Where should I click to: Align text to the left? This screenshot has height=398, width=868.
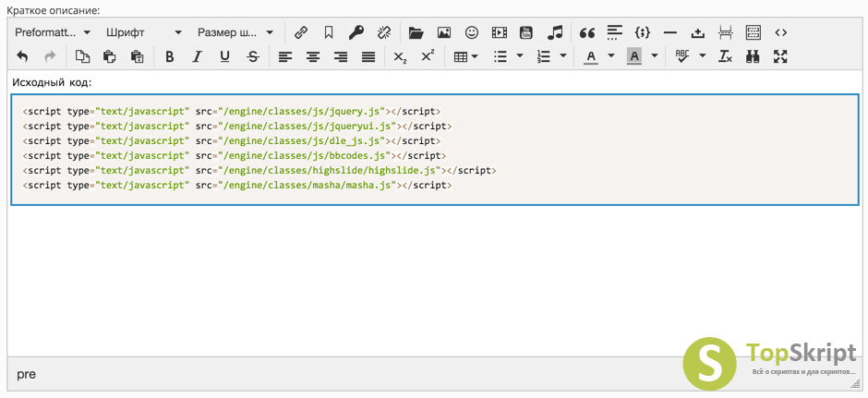(285, 56)
